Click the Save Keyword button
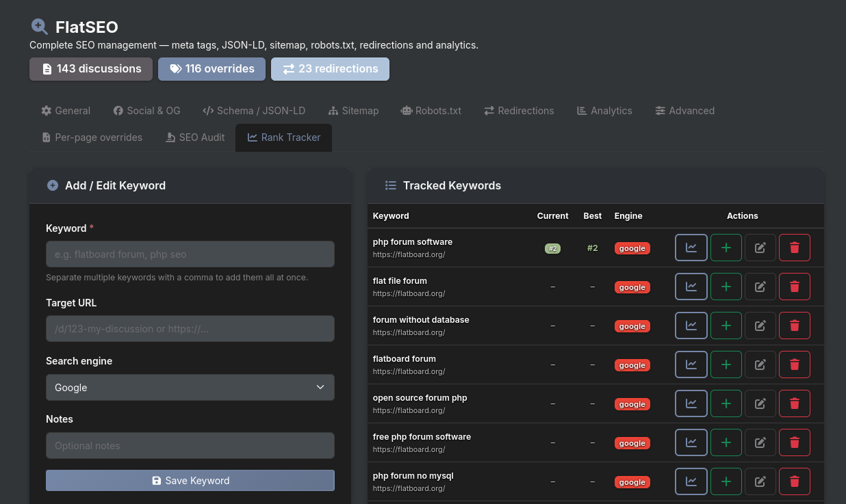Image resolution: width=846 pixels, height=504 pixels. click(x=190, y=480)
